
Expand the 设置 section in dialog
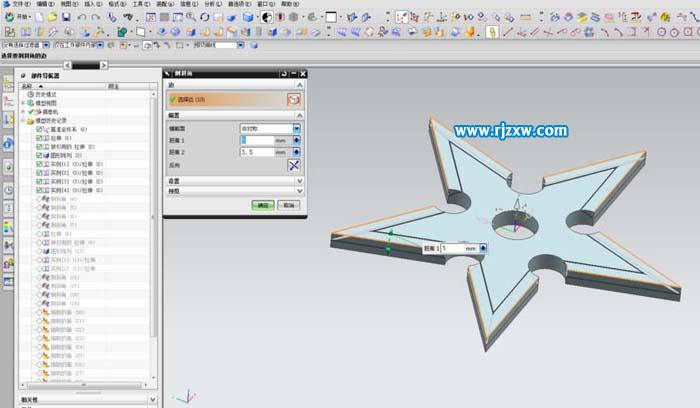(233, 180)
